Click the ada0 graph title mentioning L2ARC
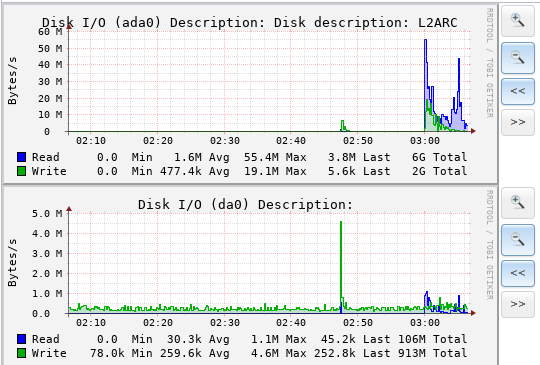540x365 pixels. click(x=250, y=23)
